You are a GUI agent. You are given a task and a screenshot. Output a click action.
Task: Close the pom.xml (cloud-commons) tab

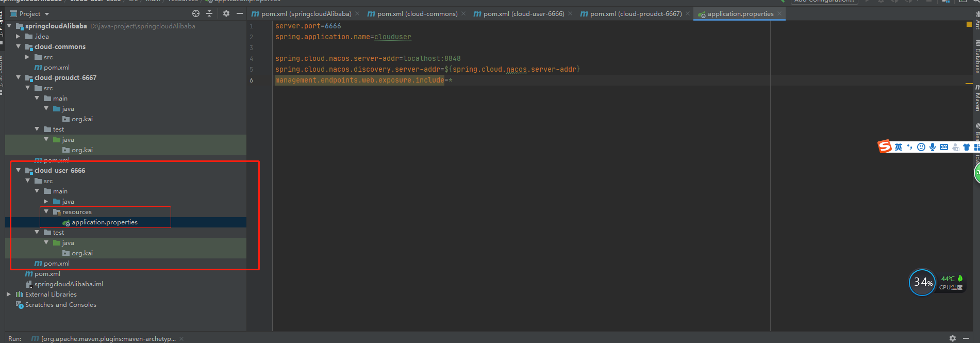click(x=463, y=14)
